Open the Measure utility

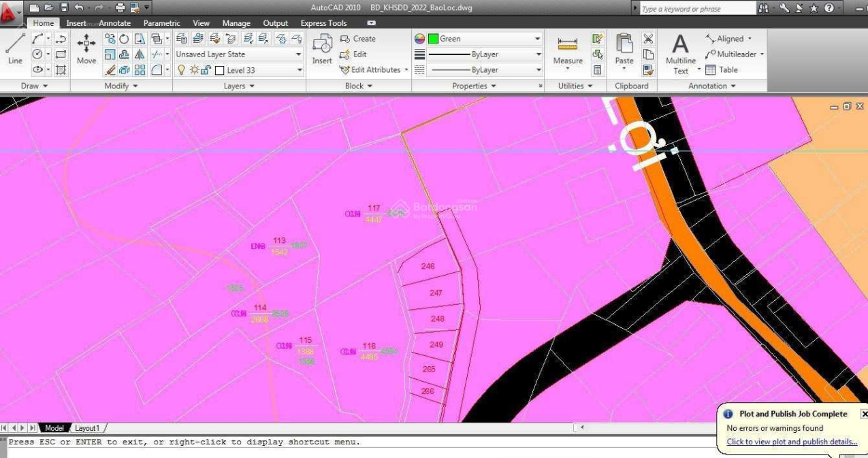567,50
